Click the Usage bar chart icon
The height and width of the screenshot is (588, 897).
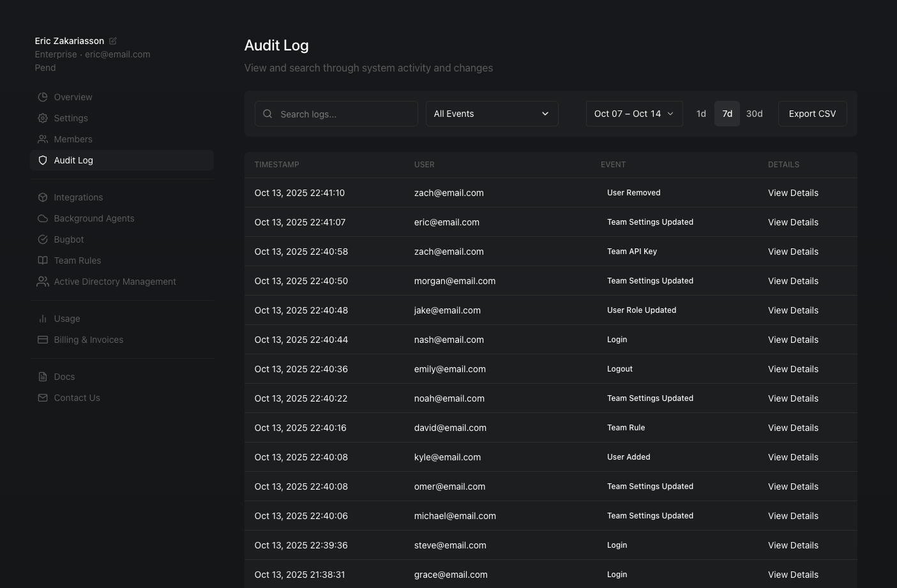pos(43,319)
